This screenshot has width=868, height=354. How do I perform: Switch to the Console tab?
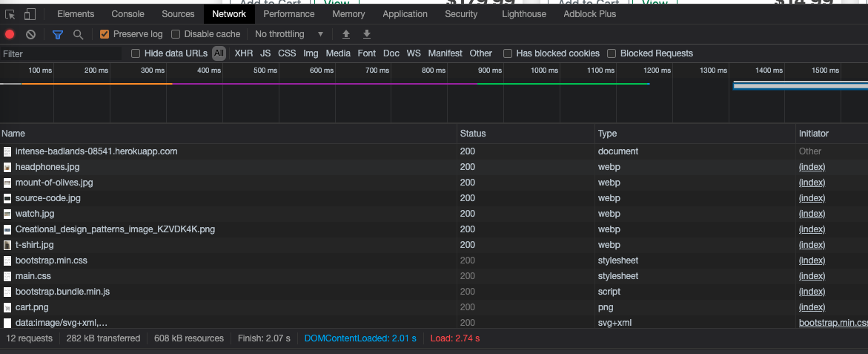[127, 14]
